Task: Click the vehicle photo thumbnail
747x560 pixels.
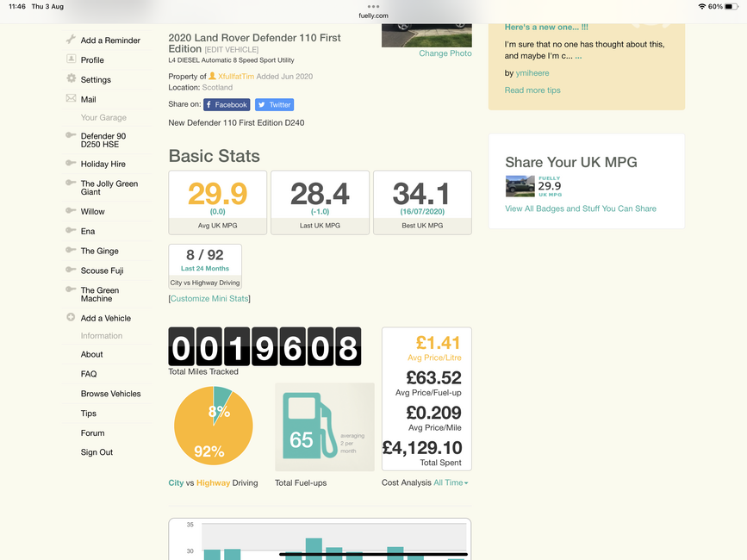Action: tap(426, 35)
